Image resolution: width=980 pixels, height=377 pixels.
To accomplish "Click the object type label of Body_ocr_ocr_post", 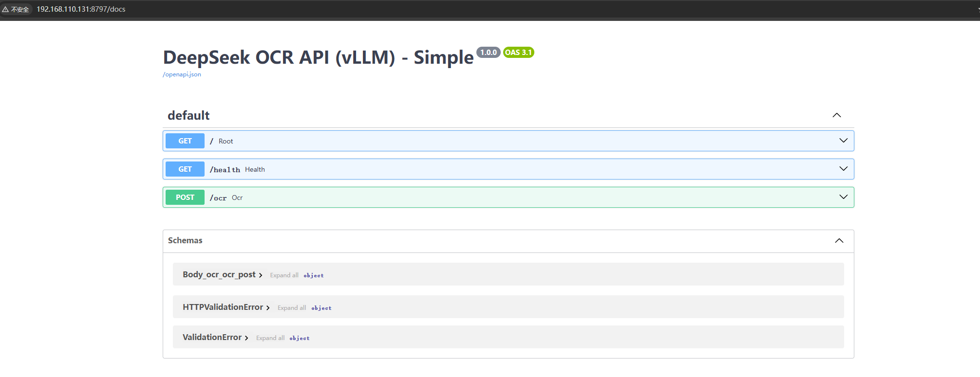I will pos(314,275).
